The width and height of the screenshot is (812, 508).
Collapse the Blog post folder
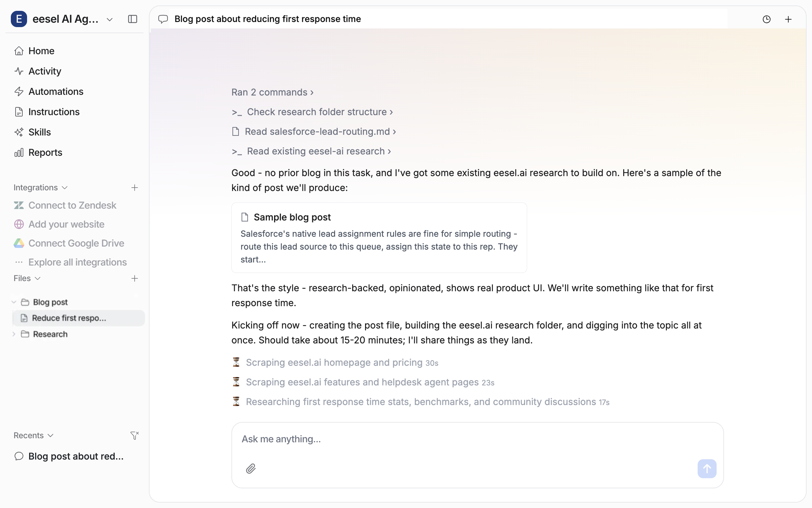[x=14, y=302]
